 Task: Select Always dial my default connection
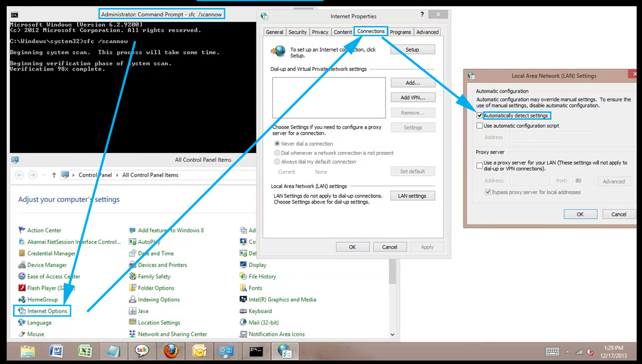pos(277,162)
